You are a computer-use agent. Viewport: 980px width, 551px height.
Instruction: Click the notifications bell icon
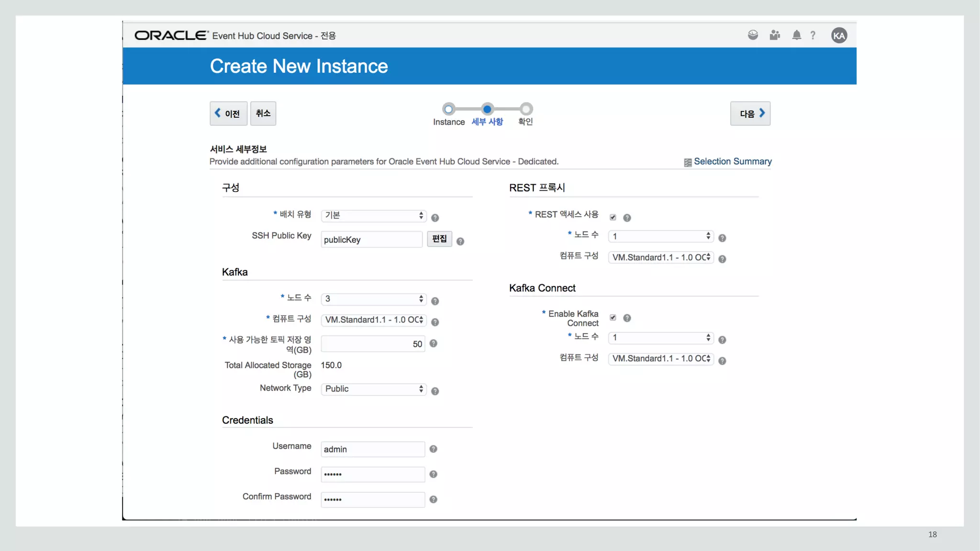click(796, 35)
